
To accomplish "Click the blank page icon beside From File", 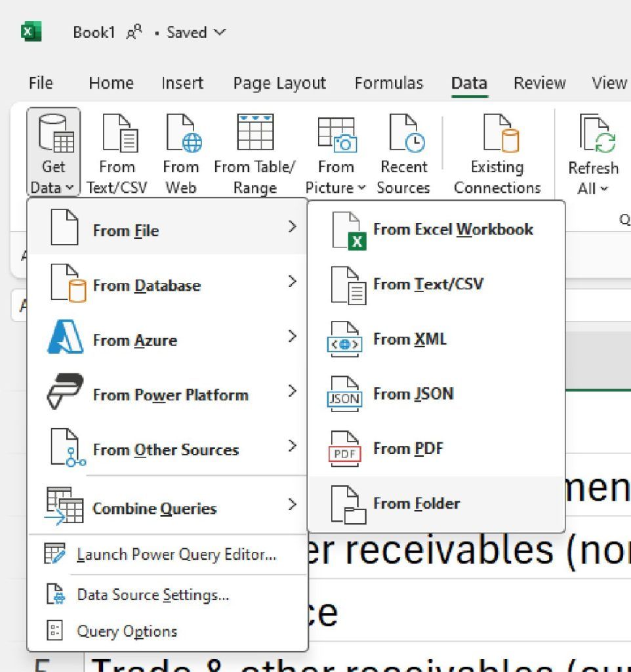I will pos(64,227).
